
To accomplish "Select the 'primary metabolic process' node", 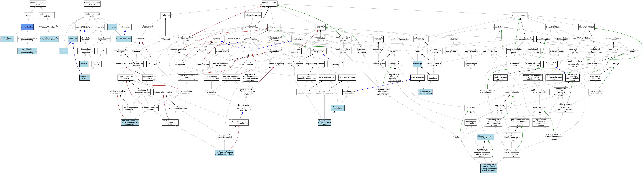I will [x=613, y=39].
